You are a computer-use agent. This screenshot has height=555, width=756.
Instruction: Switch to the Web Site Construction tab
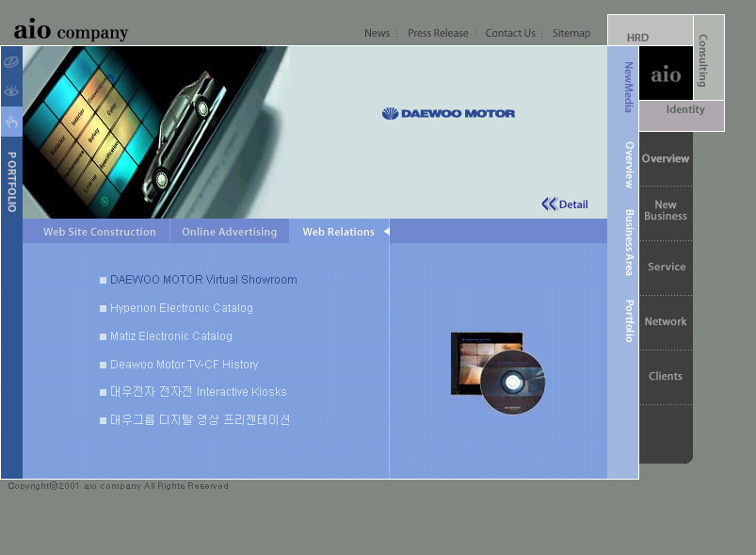click(99, 232)
